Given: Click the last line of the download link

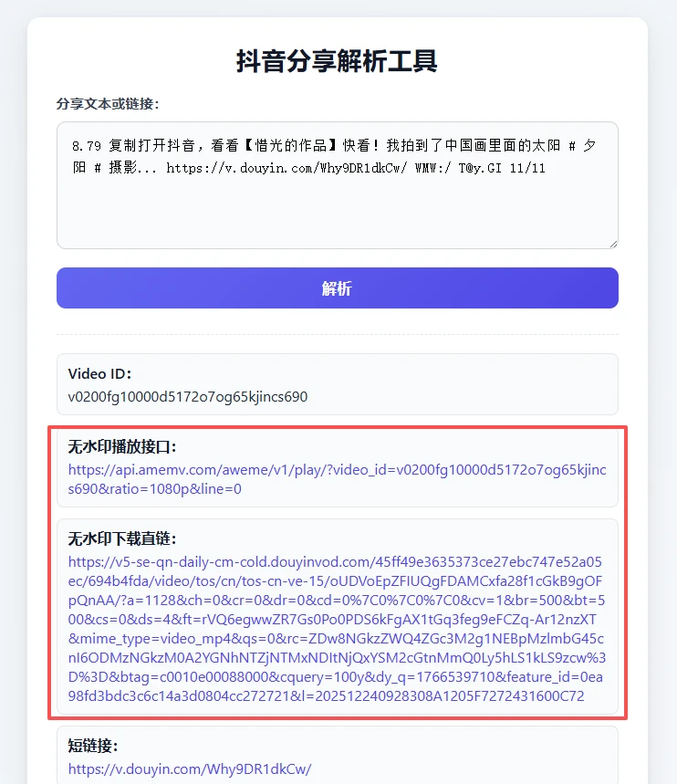Looking at the screenshot, I should point(326,695).
